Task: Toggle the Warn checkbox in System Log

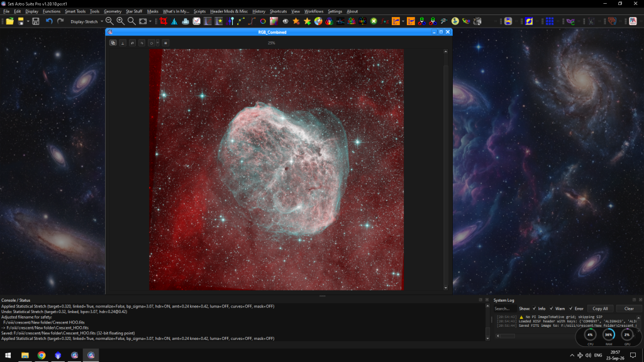Action: click(x=551, y=309)
